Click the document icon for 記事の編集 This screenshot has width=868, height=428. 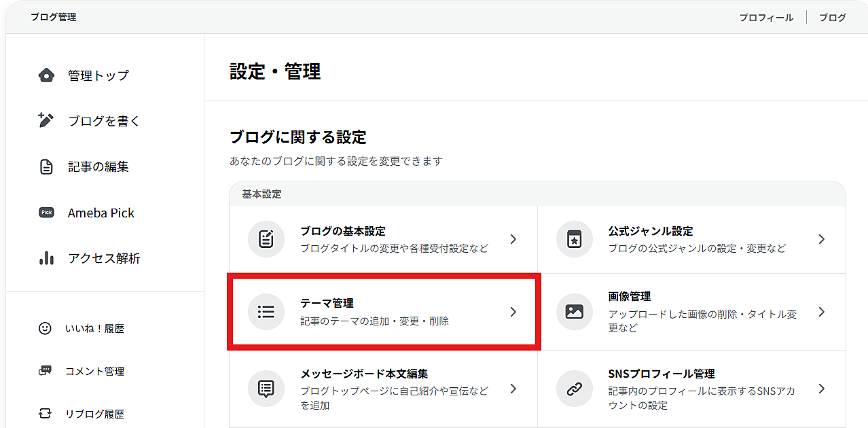(x=46, y=166)
